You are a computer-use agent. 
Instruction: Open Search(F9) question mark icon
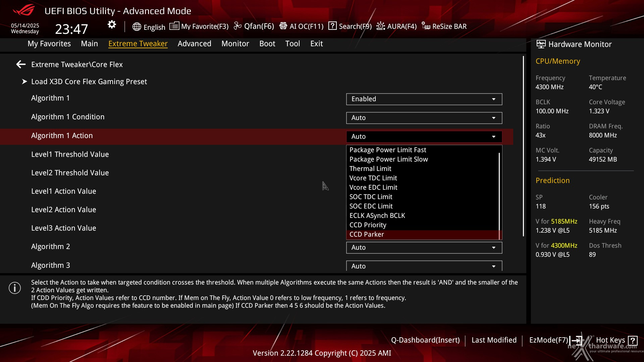(332, 26)
